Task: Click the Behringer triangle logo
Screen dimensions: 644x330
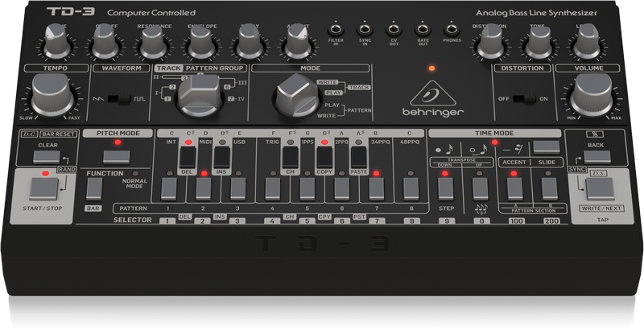Action: point(435,96)
